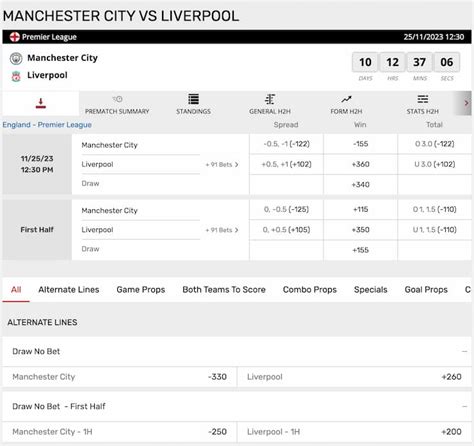Bet Manchester City Draw No Bet -330
The width and height of the screenshot is (474, 446).
(x=120, y=377)
